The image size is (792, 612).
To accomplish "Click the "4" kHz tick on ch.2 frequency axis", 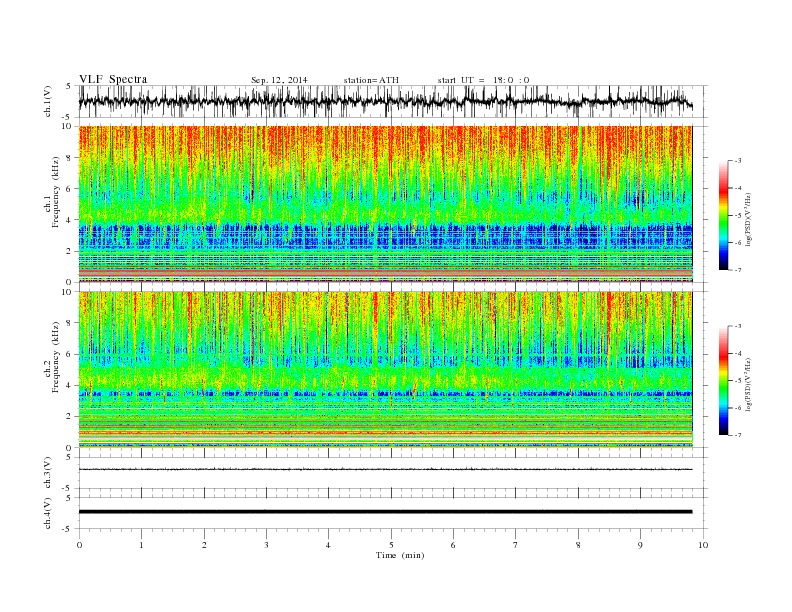I will [70, 385].
